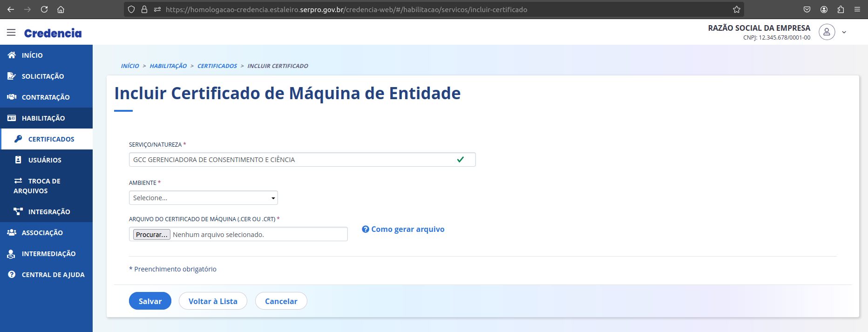Click the Habilitação id card icon
Image resolution: width=868 pixels, height=332 pixels.
(x=12, y=118)
